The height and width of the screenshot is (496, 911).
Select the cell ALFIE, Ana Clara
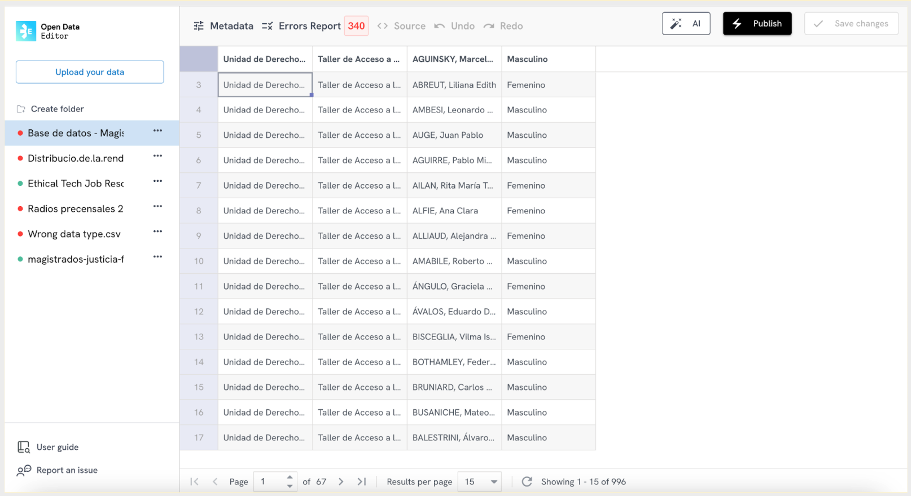454,211
